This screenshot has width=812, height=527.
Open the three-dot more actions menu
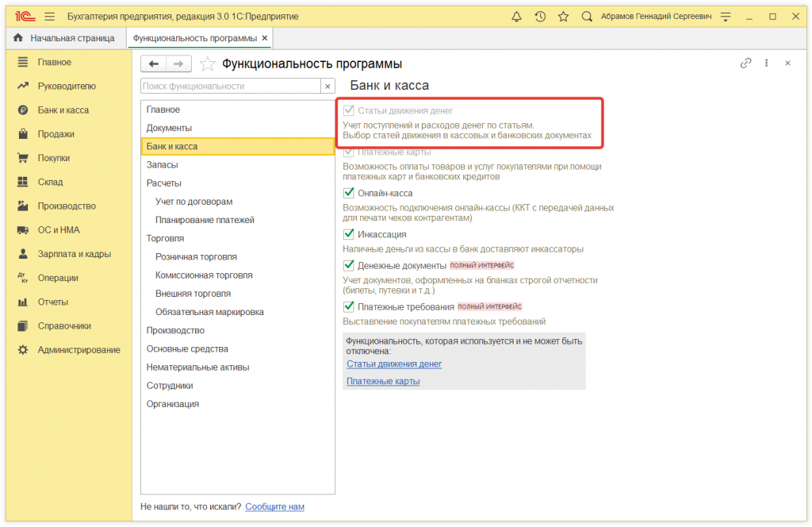767,63
